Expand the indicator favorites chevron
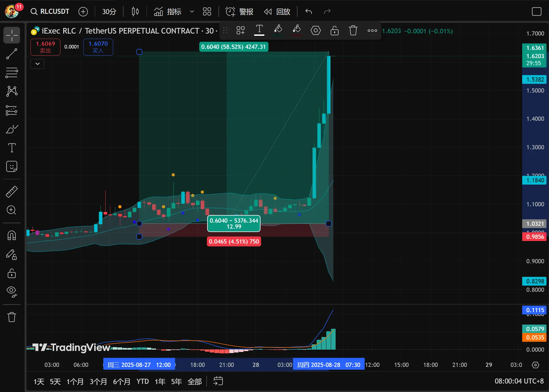Screen dimensions: 549x392 [x=192, y=12]
